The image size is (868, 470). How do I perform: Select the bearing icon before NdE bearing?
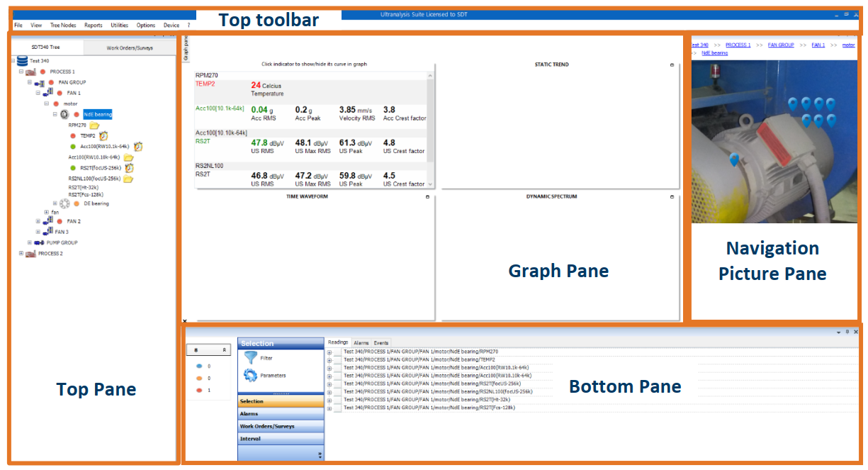click(64, 113)
